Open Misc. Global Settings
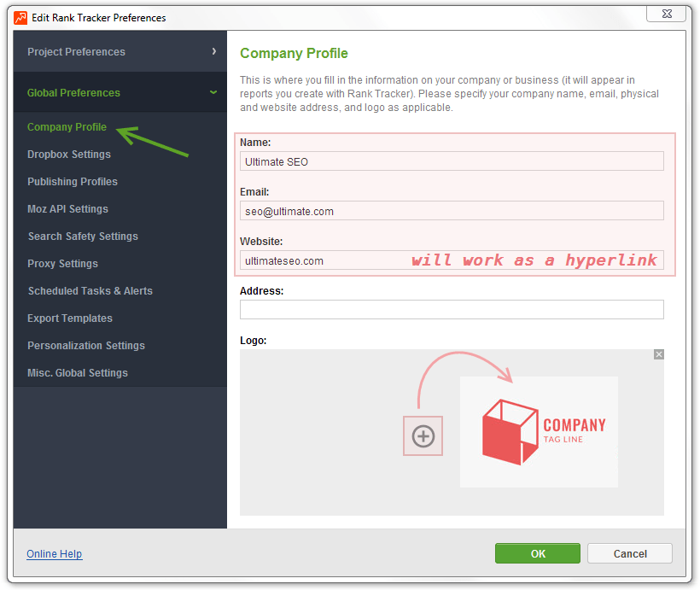Image resolution: width=700 pixels, height=590 pixels. 78,372
